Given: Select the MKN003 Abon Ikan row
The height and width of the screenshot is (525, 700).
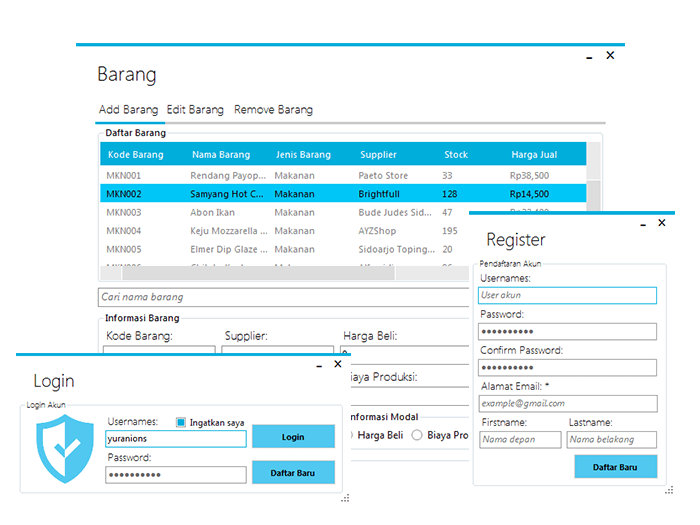Looking at the screenshot, I should point(285,212).
